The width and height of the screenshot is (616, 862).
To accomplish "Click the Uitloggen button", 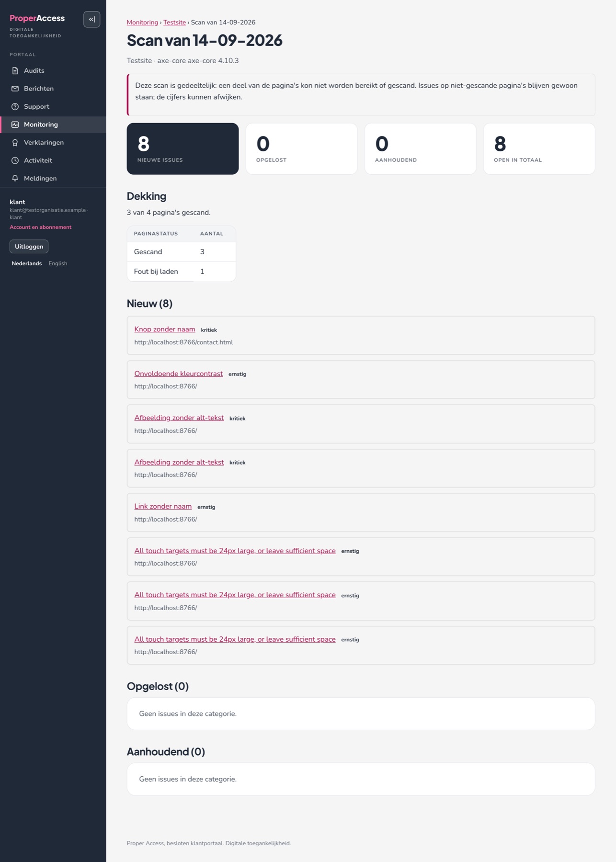I will click(x=29, y=246).
